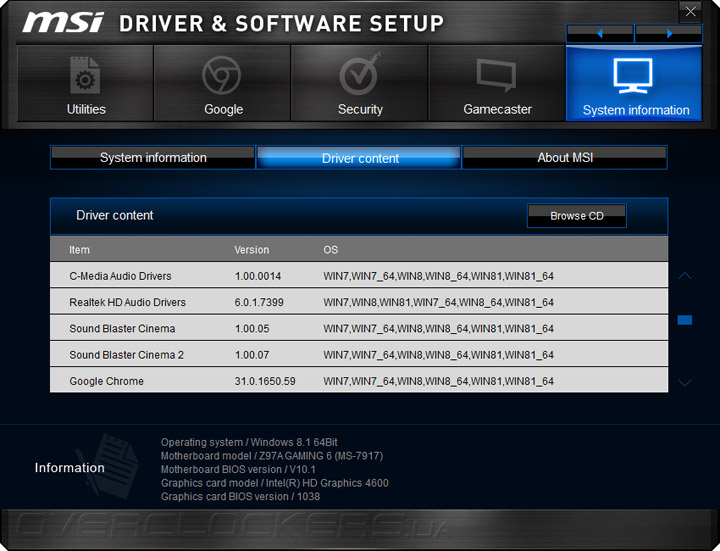
Task: Click the blue scrollbar thumb
Action: click(685, 320)
